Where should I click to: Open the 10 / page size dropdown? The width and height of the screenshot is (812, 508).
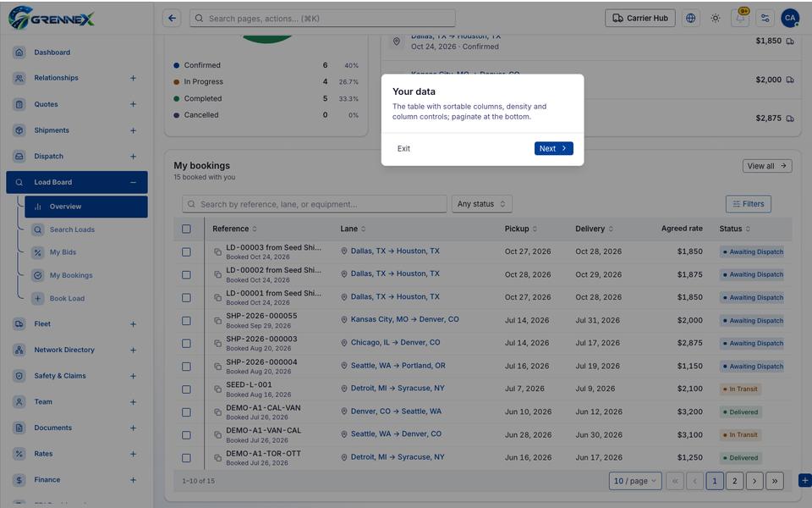click(635, 481)
